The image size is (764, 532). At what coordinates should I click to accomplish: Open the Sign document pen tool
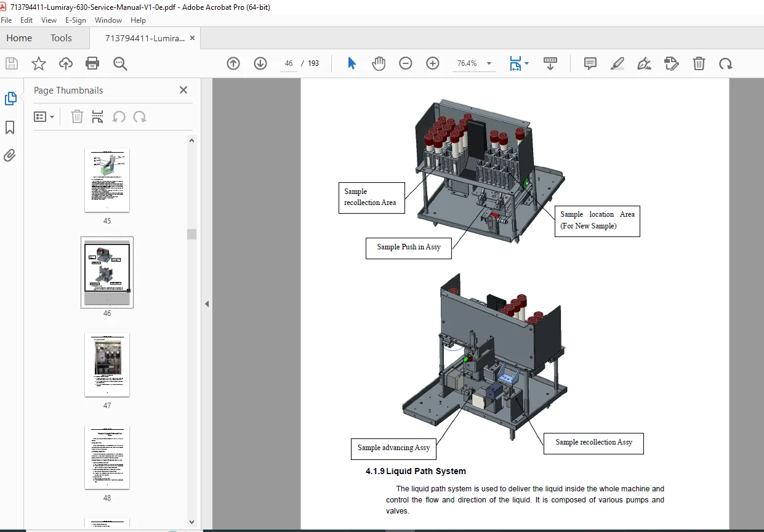(645, 63)
